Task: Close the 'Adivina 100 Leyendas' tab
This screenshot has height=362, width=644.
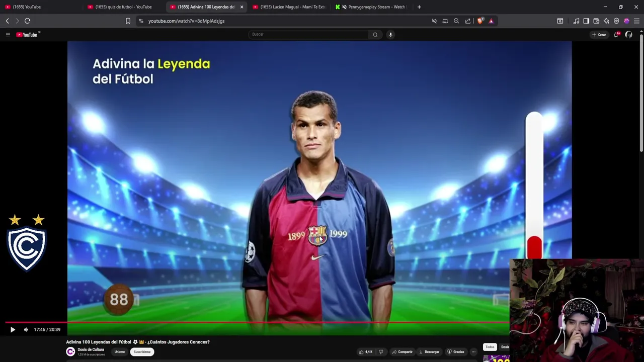Action: (x=242, y=7)
